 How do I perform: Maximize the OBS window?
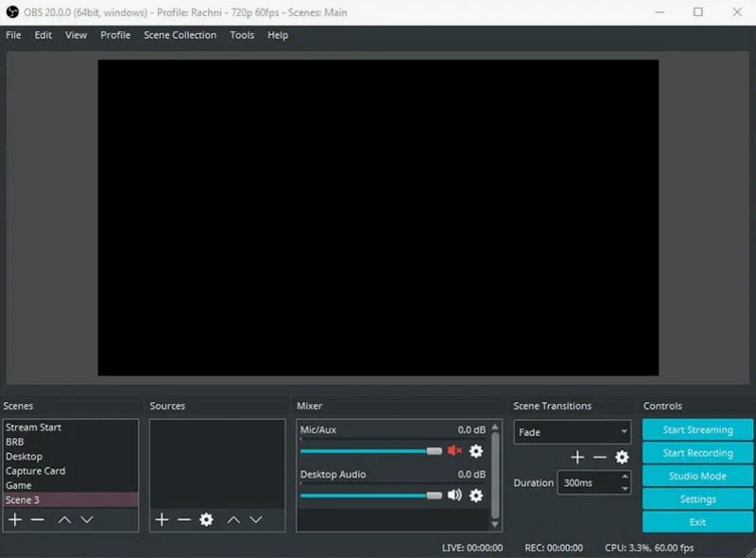pos(698,12)
